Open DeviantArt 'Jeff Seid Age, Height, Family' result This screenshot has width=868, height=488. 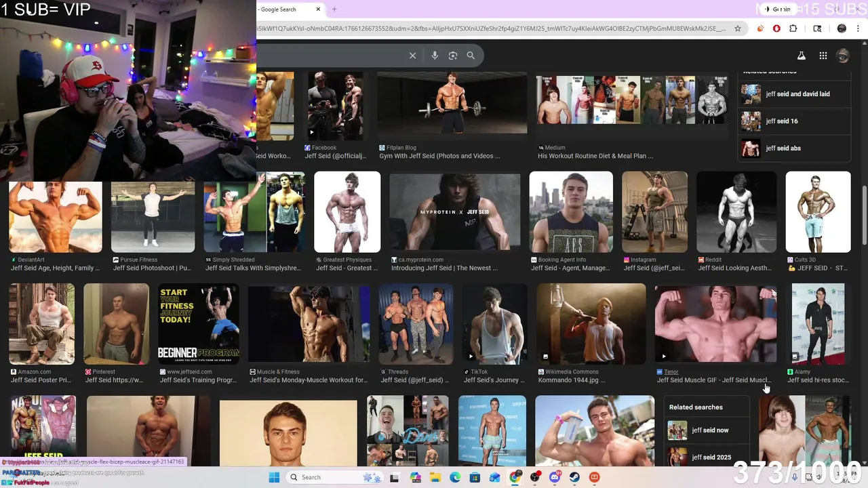pyautogui.click(x=56, y=217)
